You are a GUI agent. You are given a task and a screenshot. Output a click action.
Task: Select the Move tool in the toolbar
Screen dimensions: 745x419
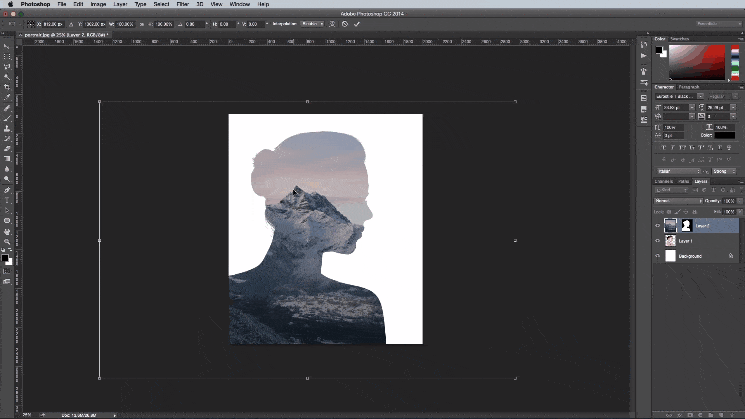pos(7,46)
